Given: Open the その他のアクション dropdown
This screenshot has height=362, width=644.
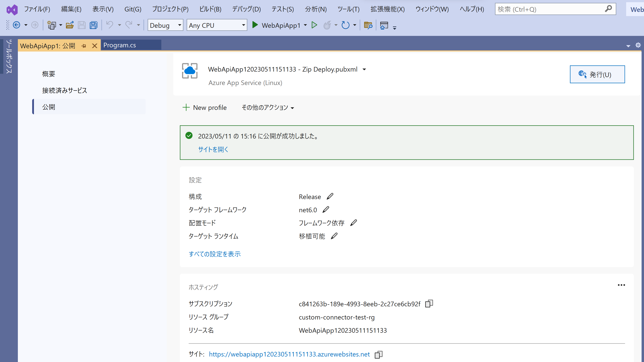Looking at the screenshot, I should (268, 108).
